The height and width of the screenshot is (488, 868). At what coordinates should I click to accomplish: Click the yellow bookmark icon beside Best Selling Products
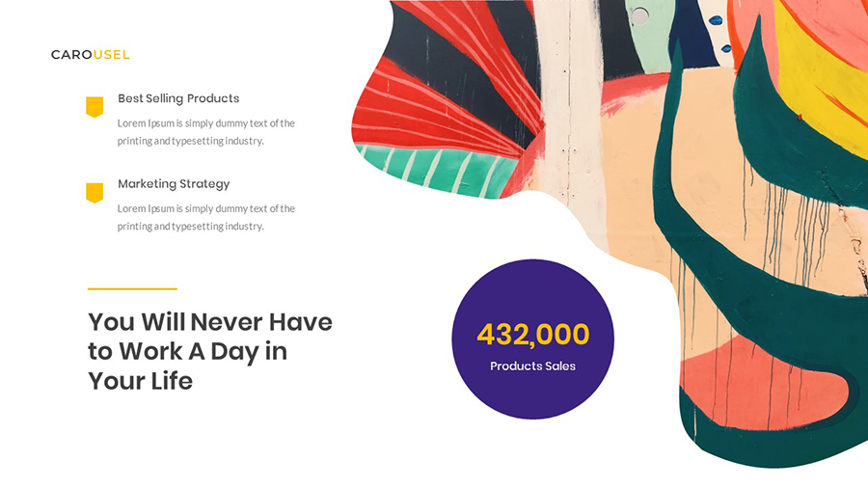pyautogui.click(x=95, y=107)
